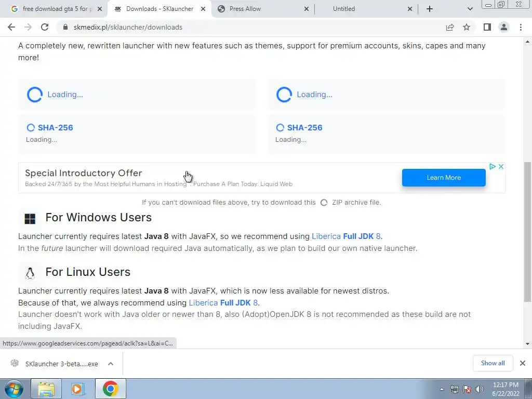Share this page via share icon
Screen dimensions: 532x399
click(x=450, y=27)
